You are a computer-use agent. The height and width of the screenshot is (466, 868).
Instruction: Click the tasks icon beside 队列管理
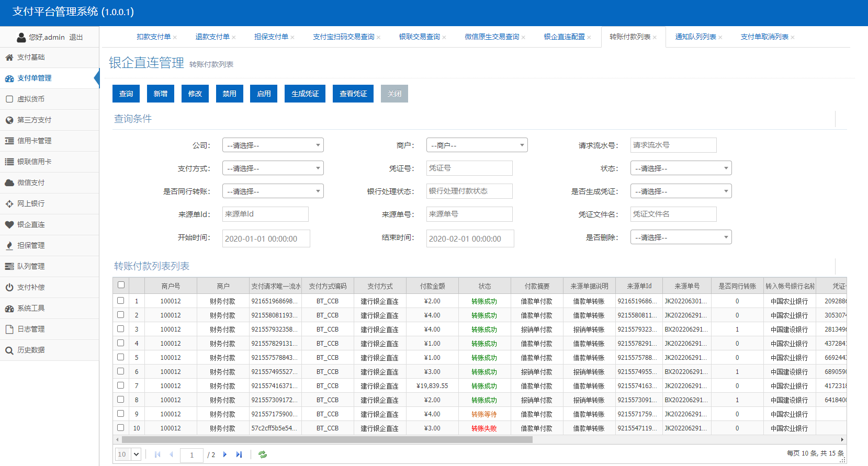(9, 267)
